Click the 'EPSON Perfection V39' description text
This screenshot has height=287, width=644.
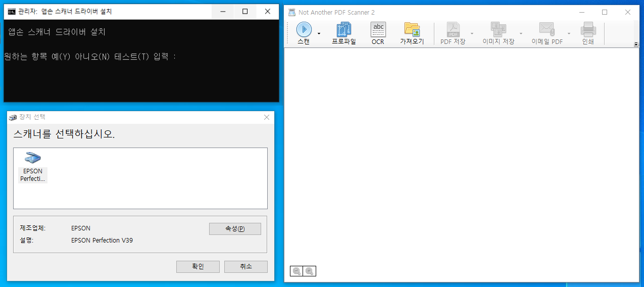[102, 241]
